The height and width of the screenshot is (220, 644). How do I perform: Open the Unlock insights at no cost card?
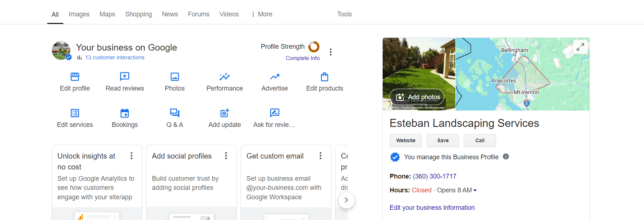(97, 183)
